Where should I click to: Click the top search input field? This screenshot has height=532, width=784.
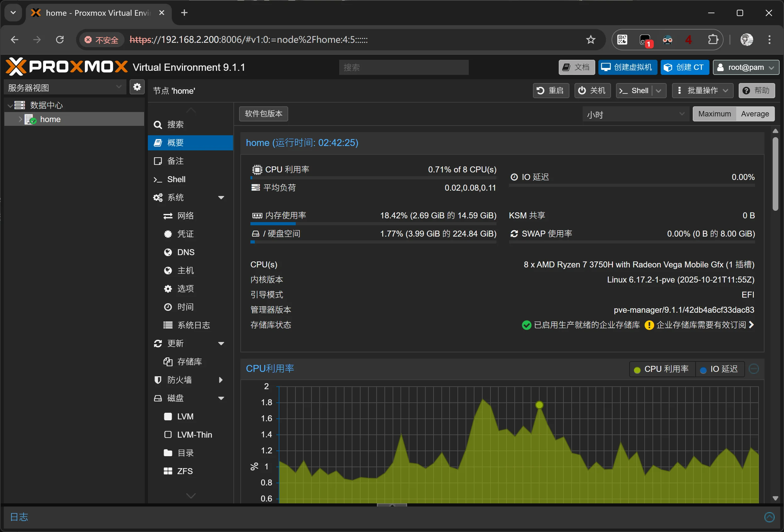pos(403,67)
